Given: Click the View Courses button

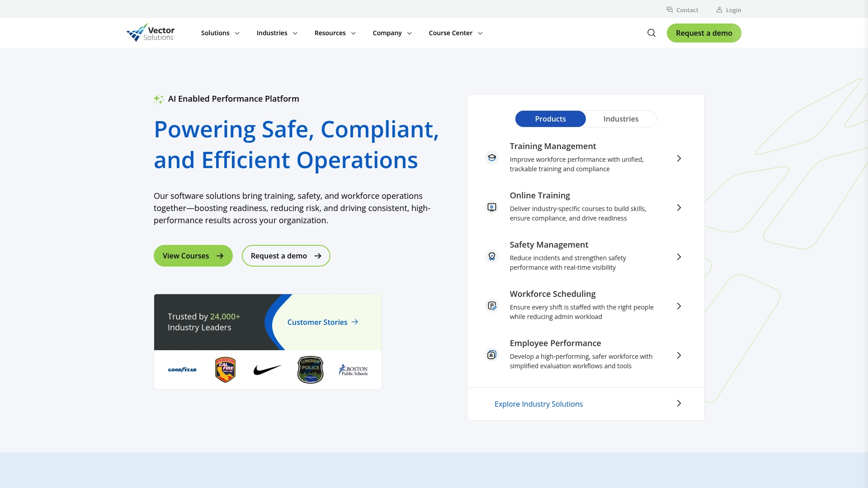Looking at the screenshot, I should (x=193, y=256).
